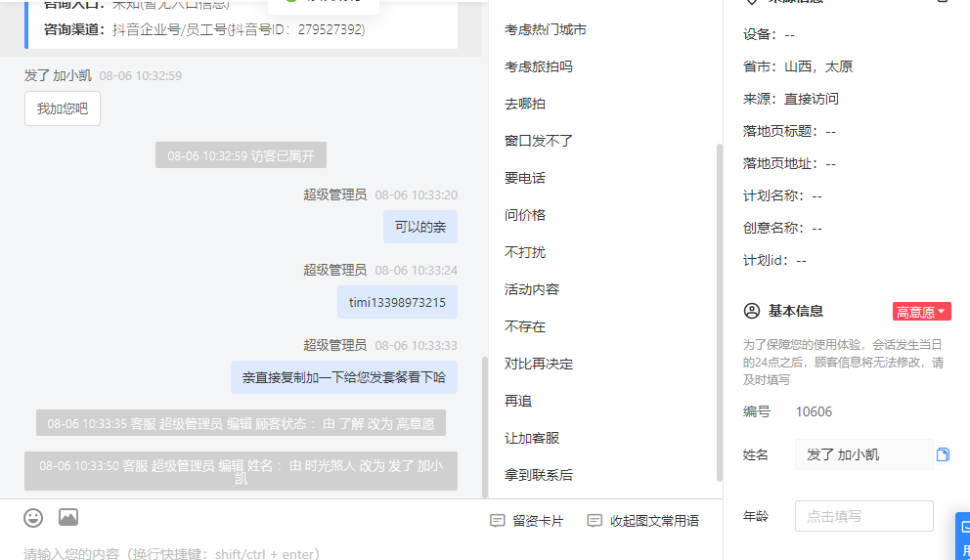Viewport: 970px width, 560px height.
Task: Open the 高意愿 status dropdown
Action: [921, 312]
